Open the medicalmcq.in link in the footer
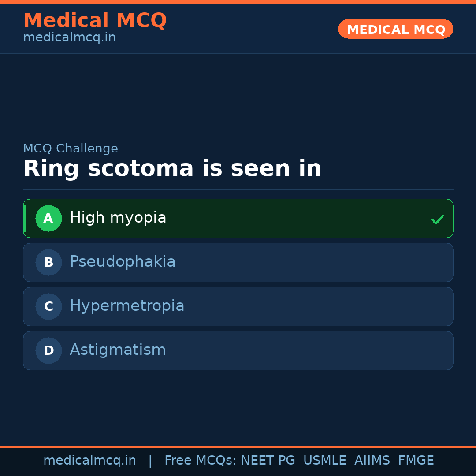This screenshot has height=476, width=476. [x=89, y=461]
